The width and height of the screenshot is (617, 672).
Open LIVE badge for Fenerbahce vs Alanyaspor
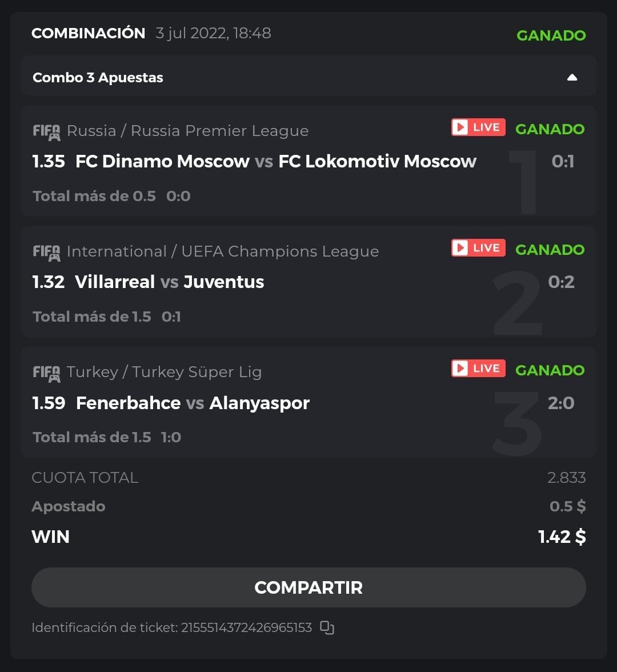[478, 369]
